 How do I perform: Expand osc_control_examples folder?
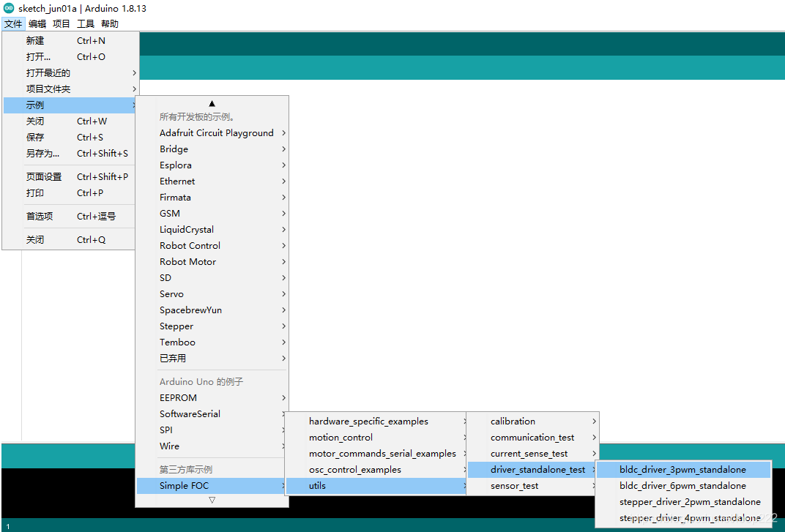tap(376, 470)
